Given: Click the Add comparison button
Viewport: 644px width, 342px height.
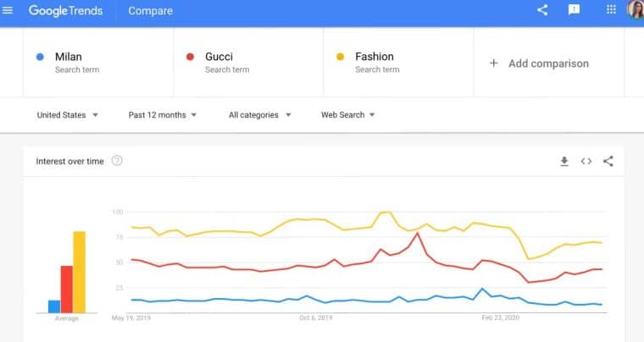Looking at the screenshot, I should point(539,63).
